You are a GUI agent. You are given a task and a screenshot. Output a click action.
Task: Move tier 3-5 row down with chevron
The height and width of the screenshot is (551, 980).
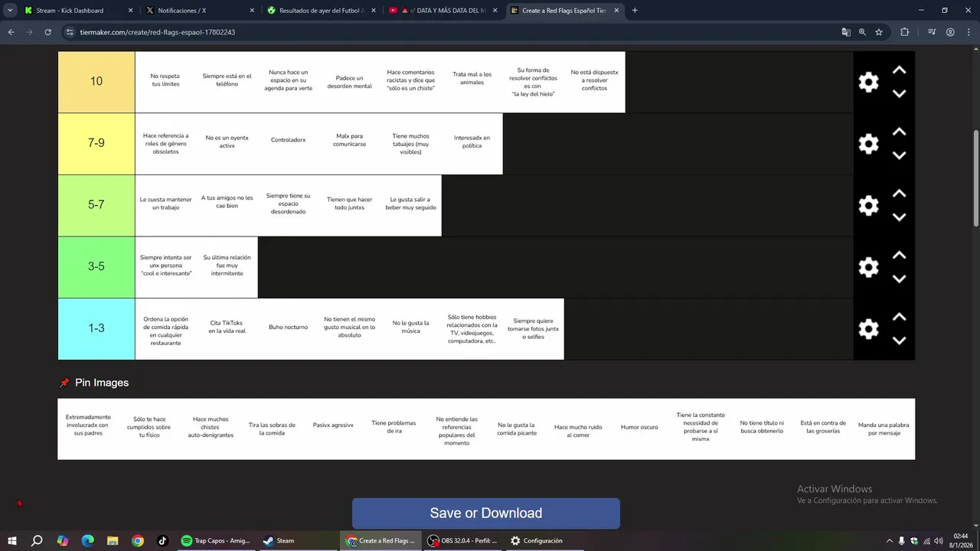pyautogui.click(x=900, y=279)
